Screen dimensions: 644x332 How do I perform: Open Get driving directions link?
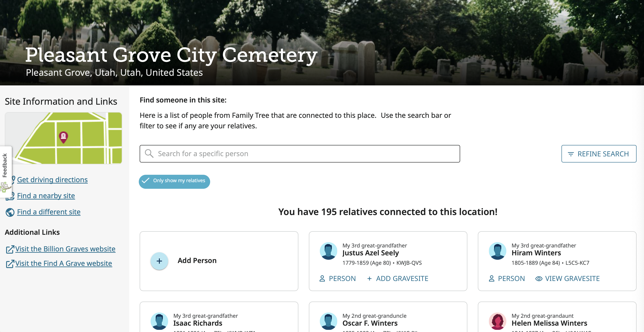coord(52,180)
